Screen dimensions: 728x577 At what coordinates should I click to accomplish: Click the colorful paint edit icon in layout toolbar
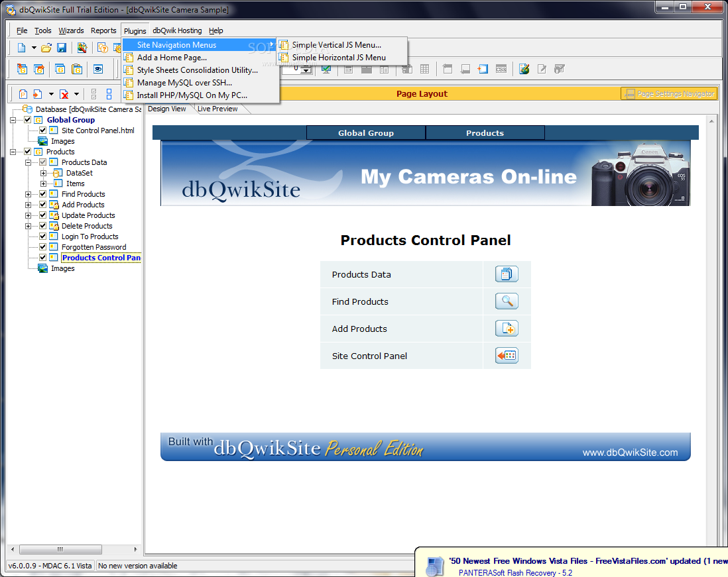[524, 69]
